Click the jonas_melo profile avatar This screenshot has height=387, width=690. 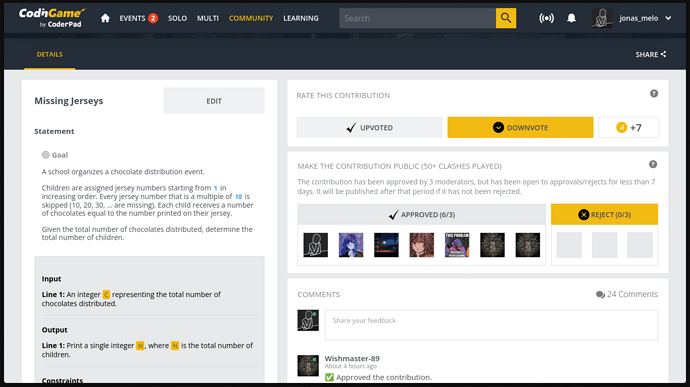point(602,18)
